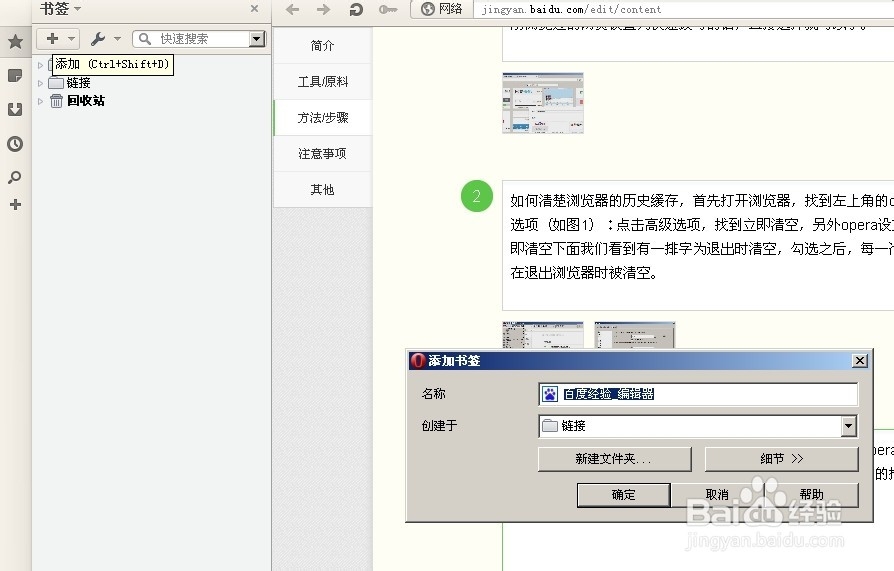Image resolution: width=894 pixels, height=571 pixels.
Task: Open the 注意事项 section tab
Action: pyautogui.click(x=322, y=153)
